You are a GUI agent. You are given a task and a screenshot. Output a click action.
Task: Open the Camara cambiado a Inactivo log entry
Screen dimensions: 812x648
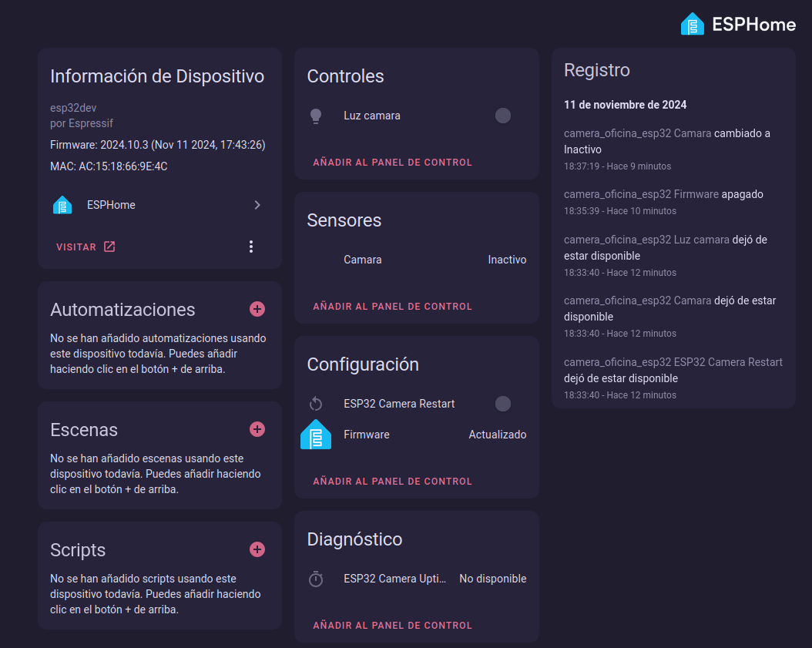pos(666,142)
